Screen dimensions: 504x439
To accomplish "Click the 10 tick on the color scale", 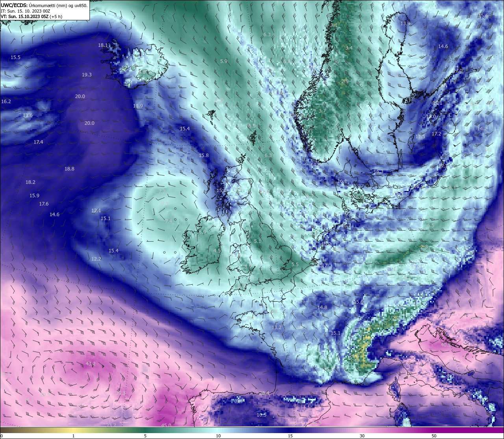I will coord(218,436).
